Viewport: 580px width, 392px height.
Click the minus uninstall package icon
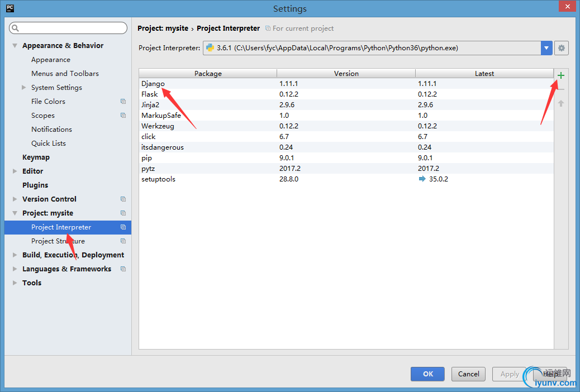click(x=561, y=89)
